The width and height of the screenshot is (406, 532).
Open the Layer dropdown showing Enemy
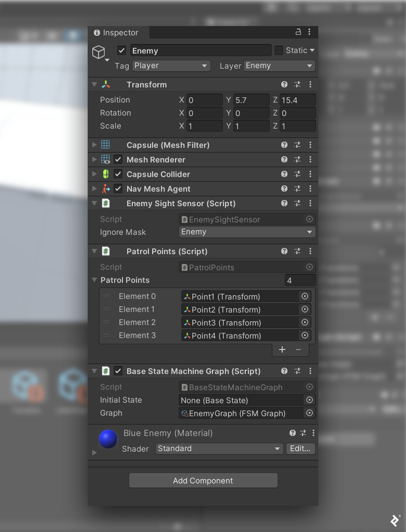[279, 66]
